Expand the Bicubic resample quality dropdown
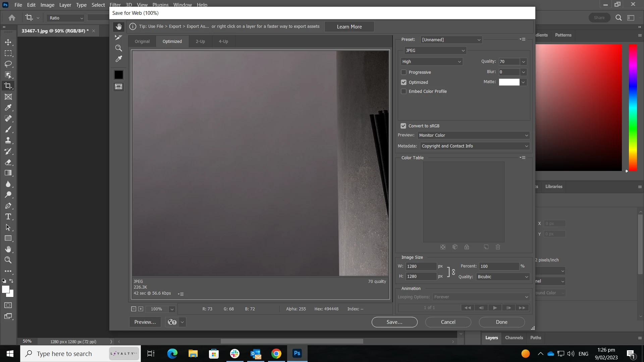 click(502, 277)
